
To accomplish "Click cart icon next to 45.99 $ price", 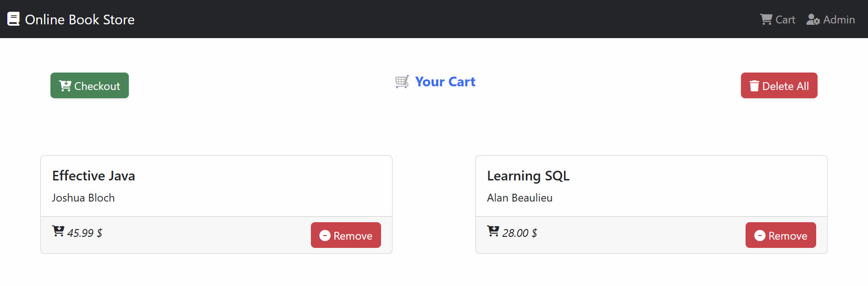I will pyautogui.click(x=58, y=231).
